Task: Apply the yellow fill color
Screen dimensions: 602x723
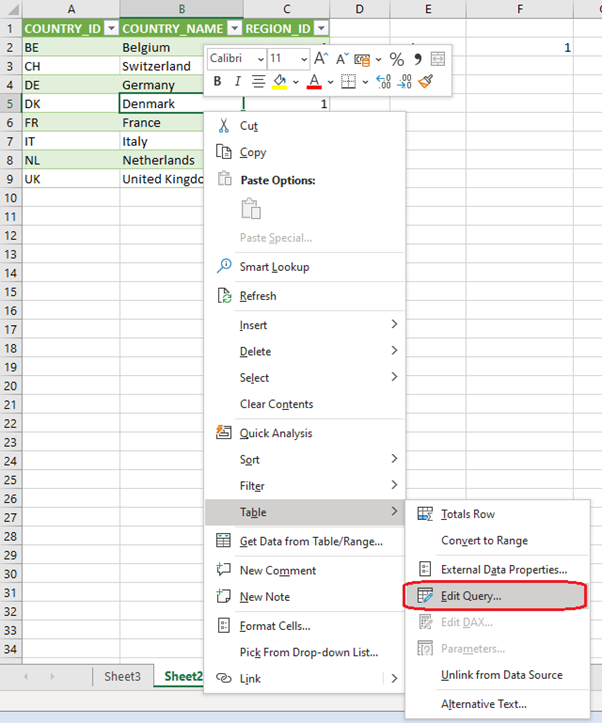Action: click(x=280, y=82)
